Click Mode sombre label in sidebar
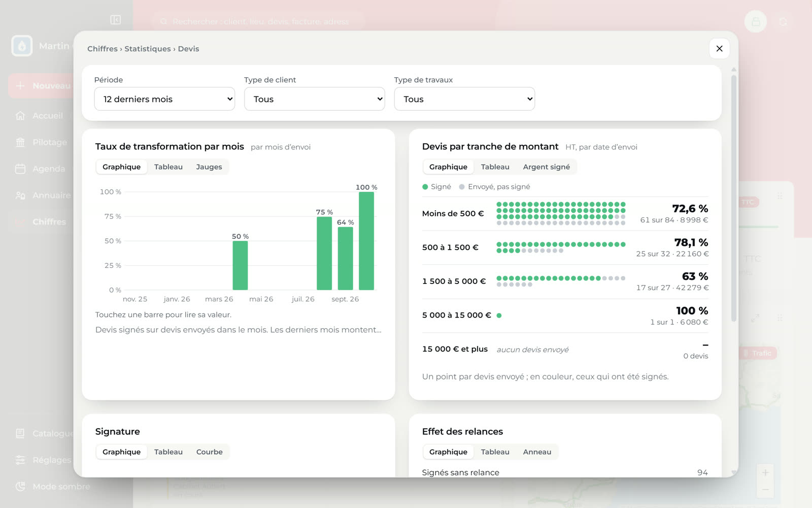 [61, 486]
